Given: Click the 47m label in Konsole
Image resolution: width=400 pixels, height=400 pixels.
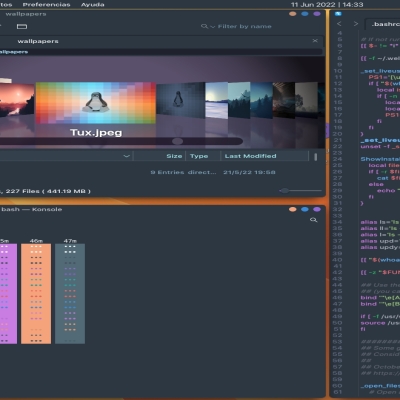Looking at the screenshot, I should point(70,241).
